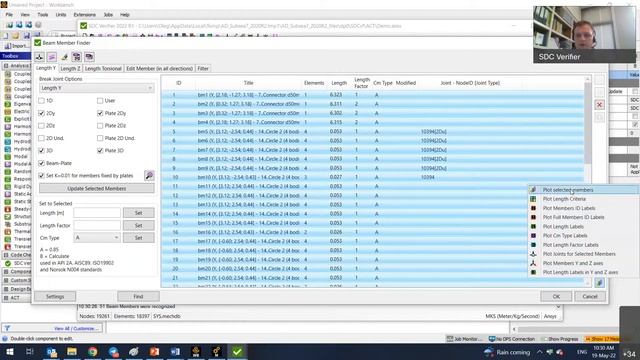Click the Plot Members Y and Z axes icon
Image resolution: width=640 pixels, height=360 pixels.
[x=533, y=263]
